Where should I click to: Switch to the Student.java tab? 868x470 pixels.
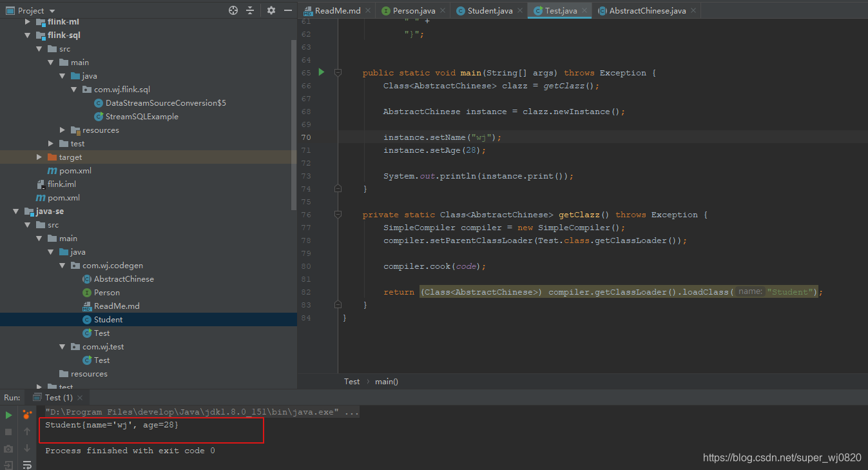tap(489, 10)
